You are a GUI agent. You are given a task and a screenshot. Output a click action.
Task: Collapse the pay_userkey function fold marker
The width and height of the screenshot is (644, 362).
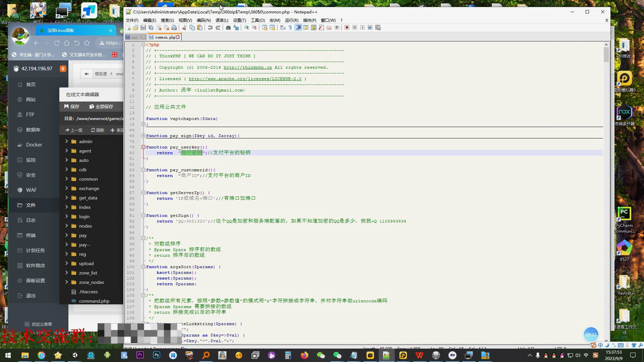(143, 147)
